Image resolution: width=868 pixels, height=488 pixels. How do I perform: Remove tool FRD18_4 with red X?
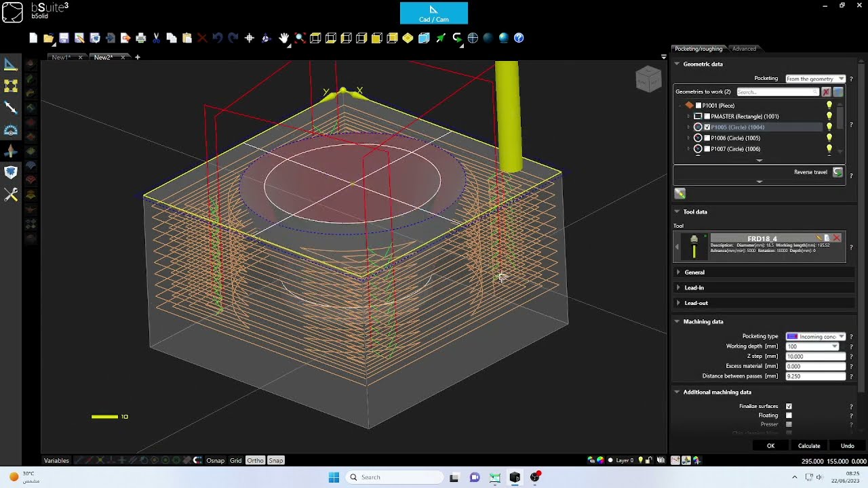837,238
